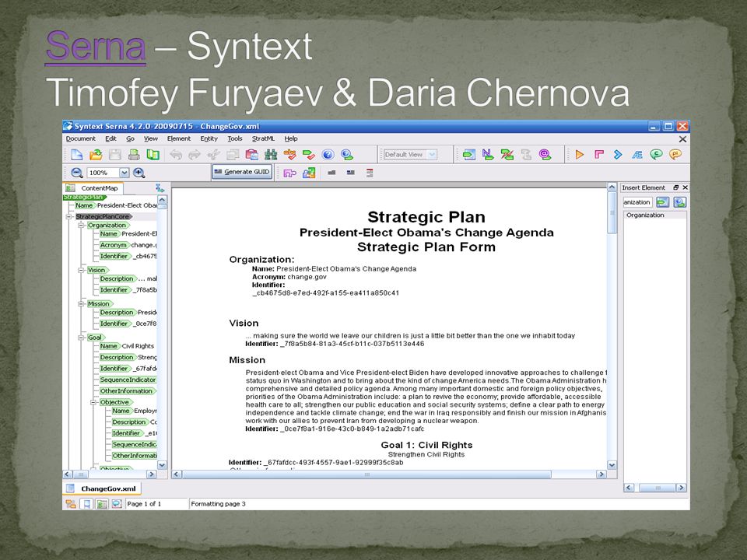747x560 pixels.
Task: Click the blue Help question mark icon
Action: 328,155
